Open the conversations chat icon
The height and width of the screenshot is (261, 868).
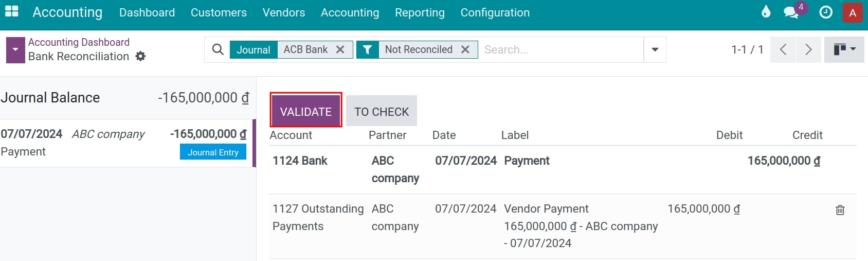791,12
